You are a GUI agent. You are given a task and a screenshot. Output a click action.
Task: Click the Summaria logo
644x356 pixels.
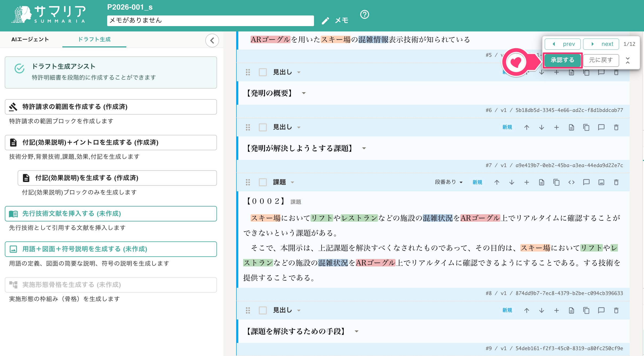49,14
